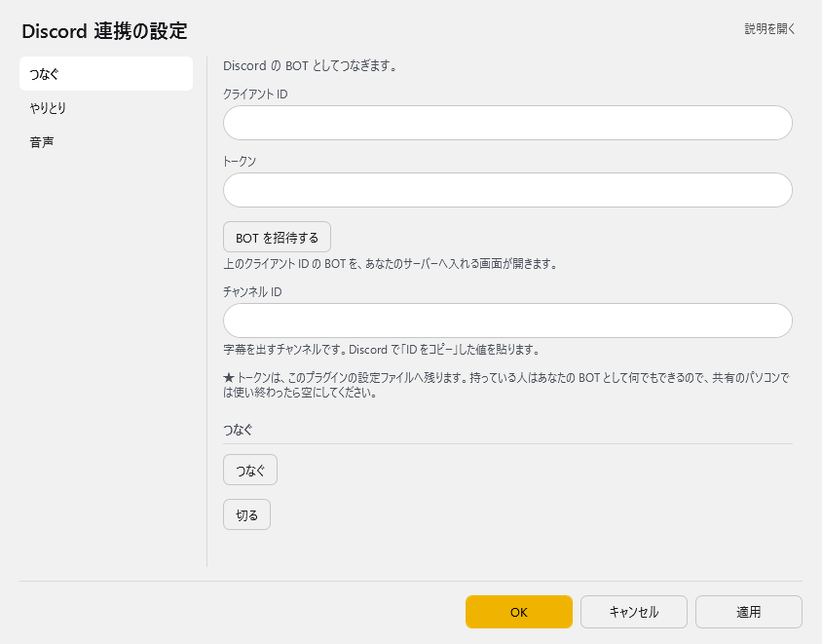Image resolution: width=822 pixels, height=644 pixels.
Task: Click the Discord 連携の設定 title text
Action: (x=104, y=31)
